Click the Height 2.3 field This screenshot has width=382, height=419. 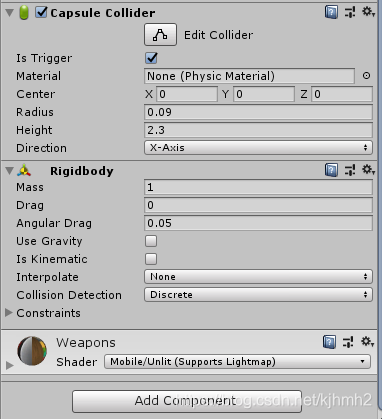(x=258, y=130)
